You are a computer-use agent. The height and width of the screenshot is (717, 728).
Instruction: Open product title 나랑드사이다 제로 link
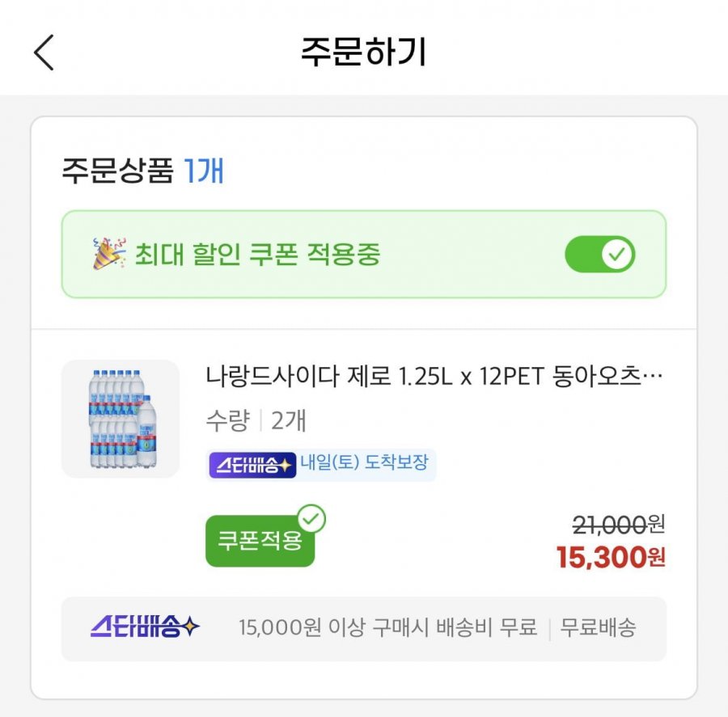435,377
